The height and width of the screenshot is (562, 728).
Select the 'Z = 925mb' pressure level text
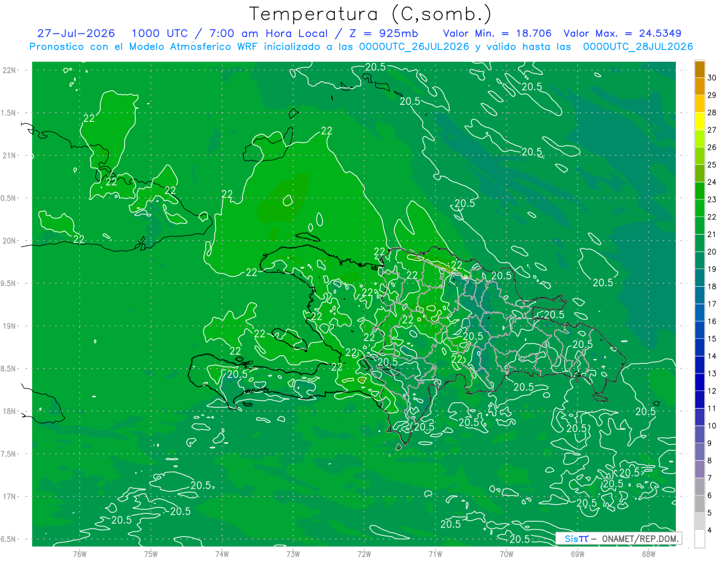382,33
